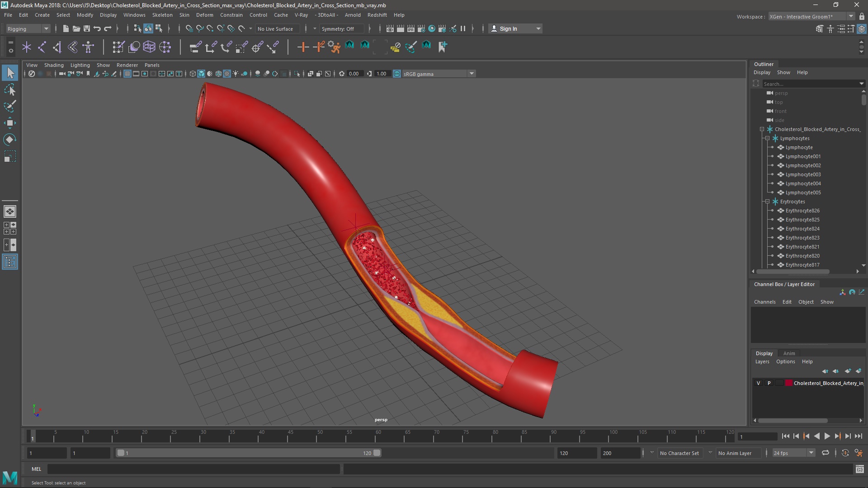Create a locator from the rigging shelf
Screen dimensions: 868x488
(x=27, y=47)
